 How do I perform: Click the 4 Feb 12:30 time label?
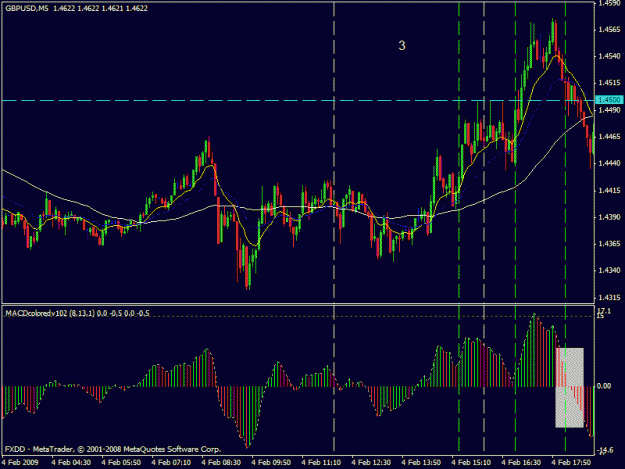coord(371,463)
